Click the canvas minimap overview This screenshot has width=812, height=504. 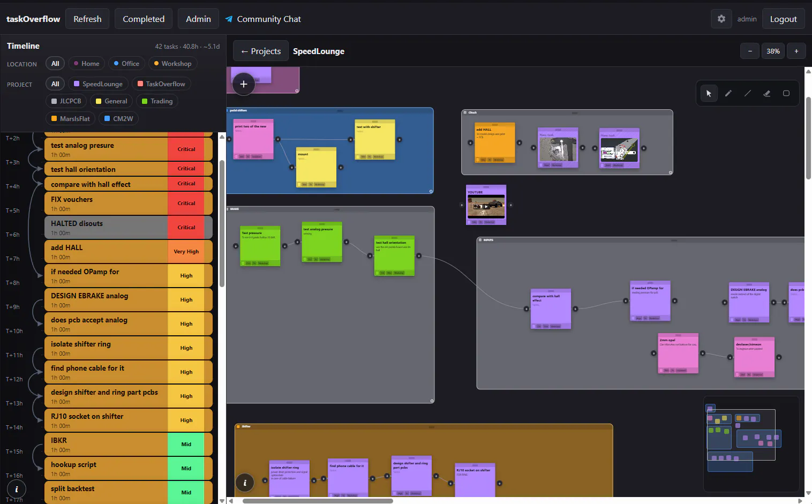tap(751, 443)
